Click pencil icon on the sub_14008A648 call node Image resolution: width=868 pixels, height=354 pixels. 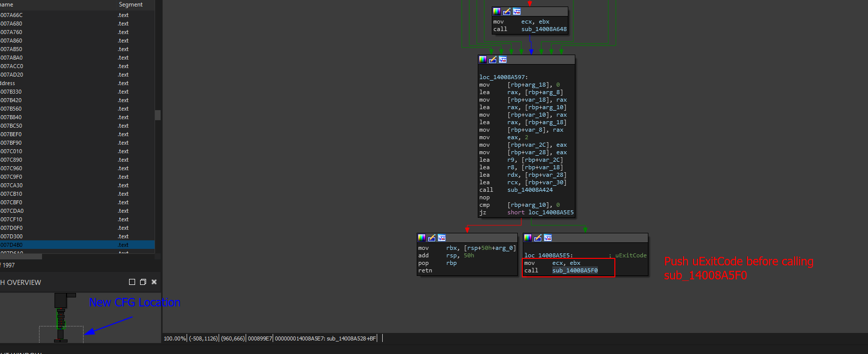tap(507, 12)
